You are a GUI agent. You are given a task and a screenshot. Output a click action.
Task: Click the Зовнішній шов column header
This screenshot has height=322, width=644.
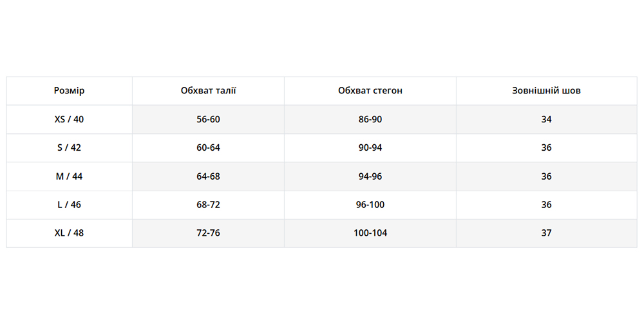[x=546, y=91]
